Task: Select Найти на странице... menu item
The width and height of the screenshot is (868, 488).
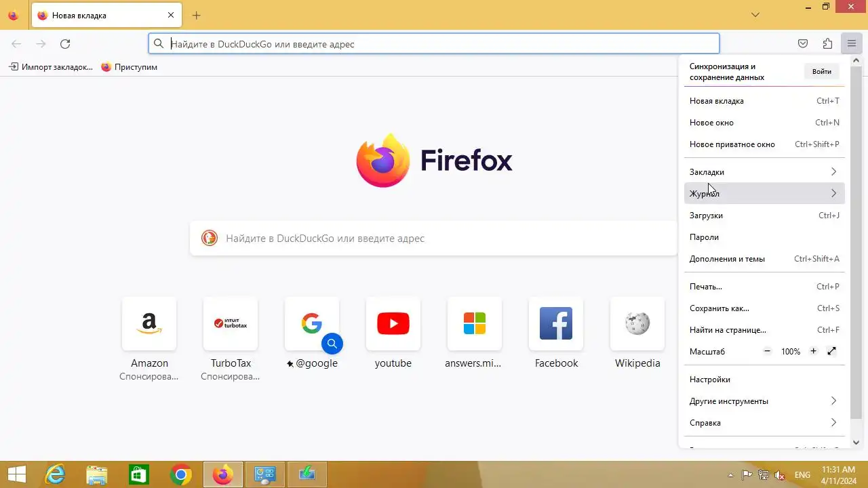Action: [x=764, y=330]
